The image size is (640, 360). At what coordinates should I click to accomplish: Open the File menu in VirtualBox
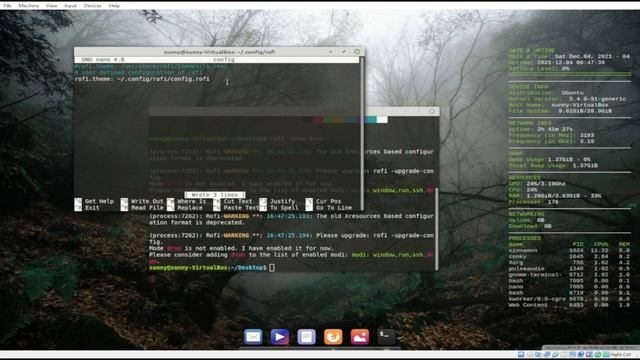pyautogui.click(x=7, y=6)
